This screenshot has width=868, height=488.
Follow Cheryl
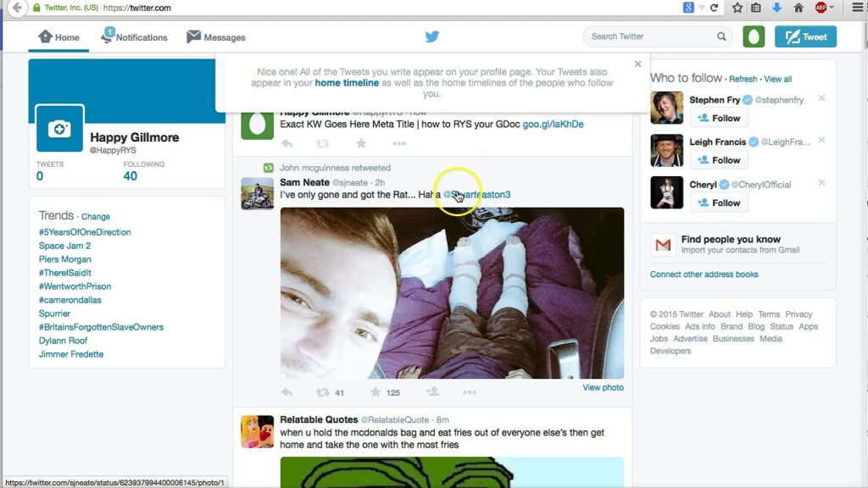point(719,202)
